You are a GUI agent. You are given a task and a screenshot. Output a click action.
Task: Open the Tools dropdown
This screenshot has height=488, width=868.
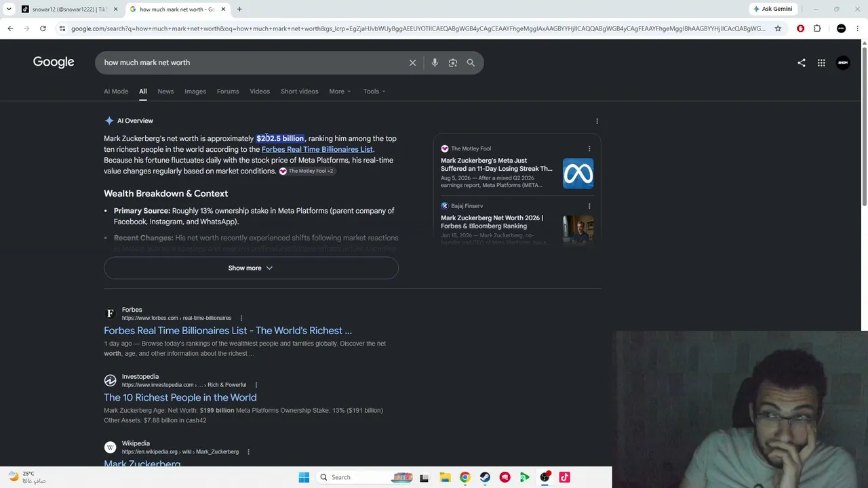pyautogui.click(x=374, y=91)
